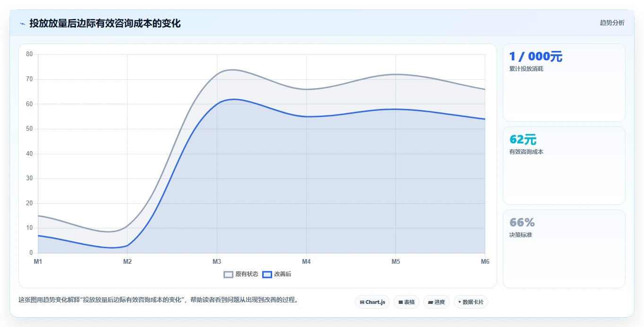Click the M1 axis label

38,261
